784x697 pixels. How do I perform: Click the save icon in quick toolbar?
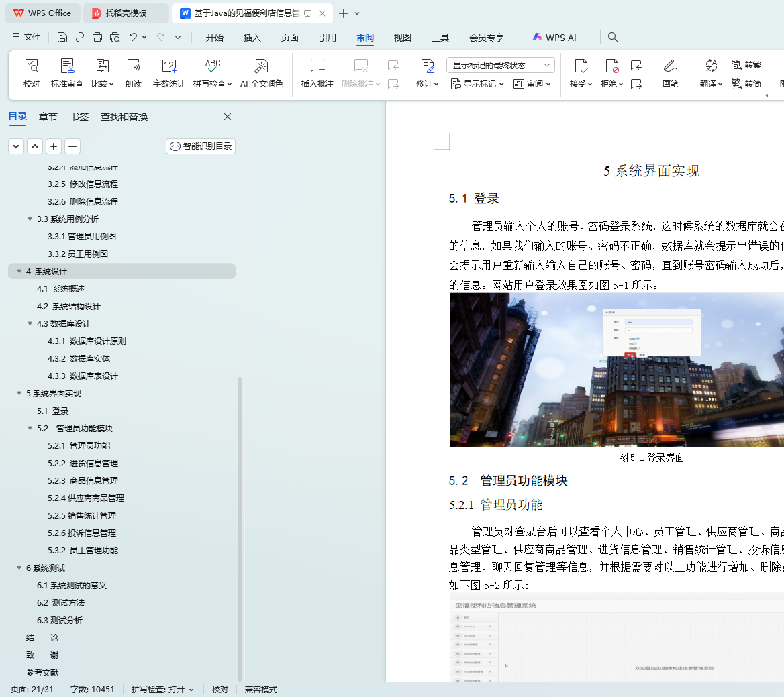tap(62, 37)
